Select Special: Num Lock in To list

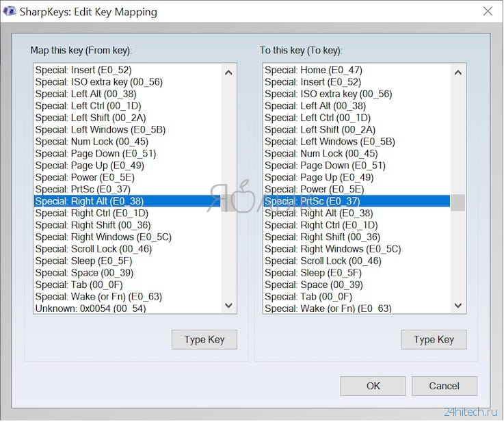tap(357, 153)
